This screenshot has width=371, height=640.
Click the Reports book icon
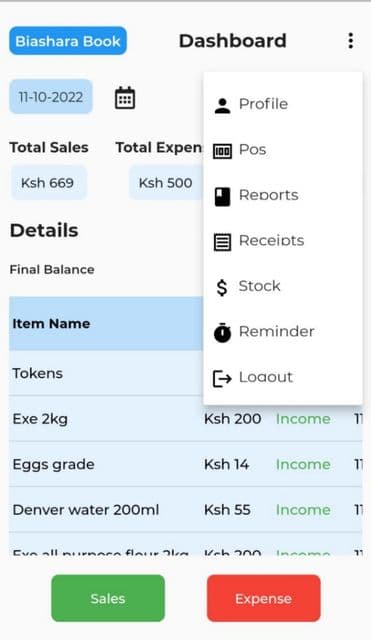(x=222, y=196)
